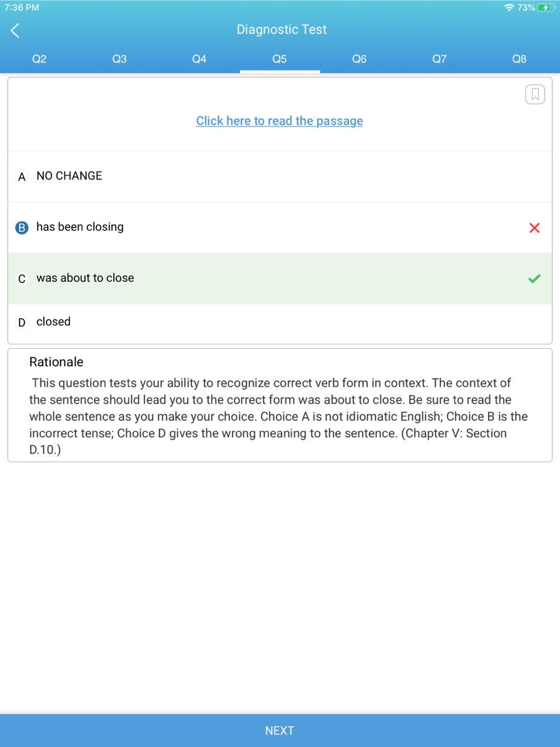560x747 pixels.
Task: Tap the Wi-Fi status icon
Action: (509, 7)
